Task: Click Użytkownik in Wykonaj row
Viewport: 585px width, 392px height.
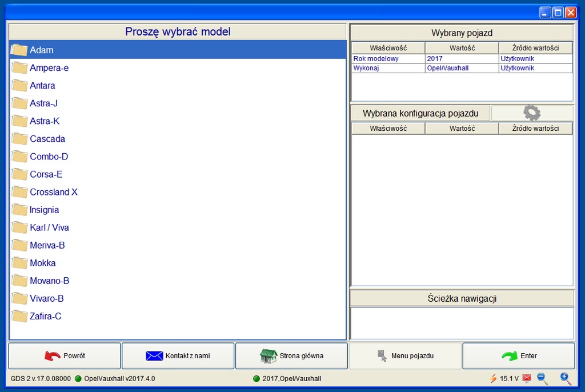Action: pyautogui.click(x=535, y=68)
